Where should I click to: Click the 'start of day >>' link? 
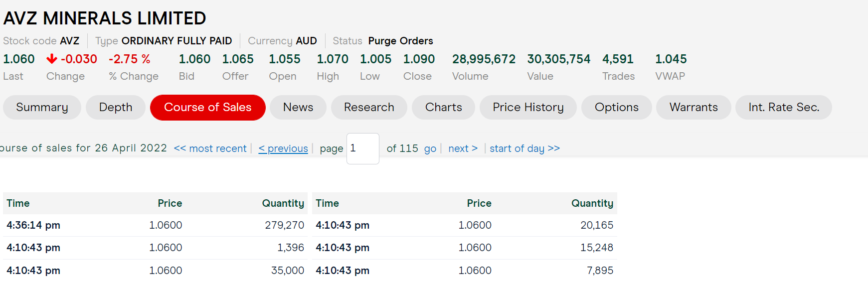point(525,148)
